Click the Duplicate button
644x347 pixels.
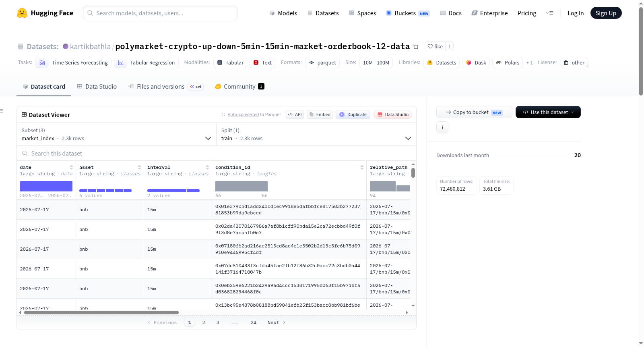pos(353,114)
